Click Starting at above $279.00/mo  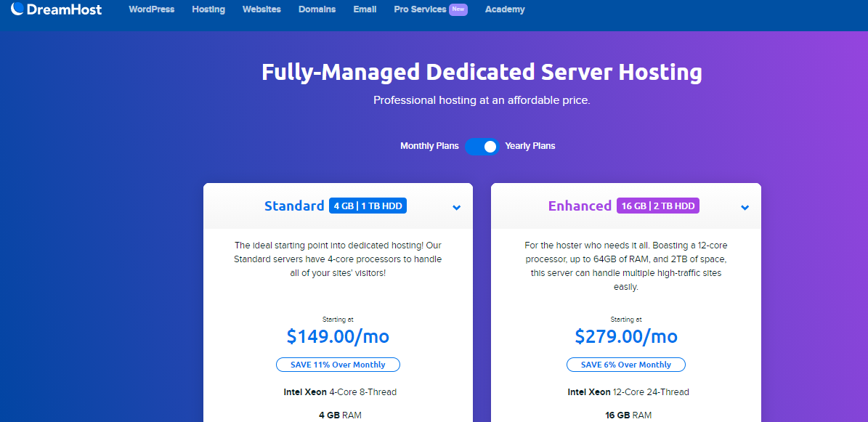pos(626,320)
